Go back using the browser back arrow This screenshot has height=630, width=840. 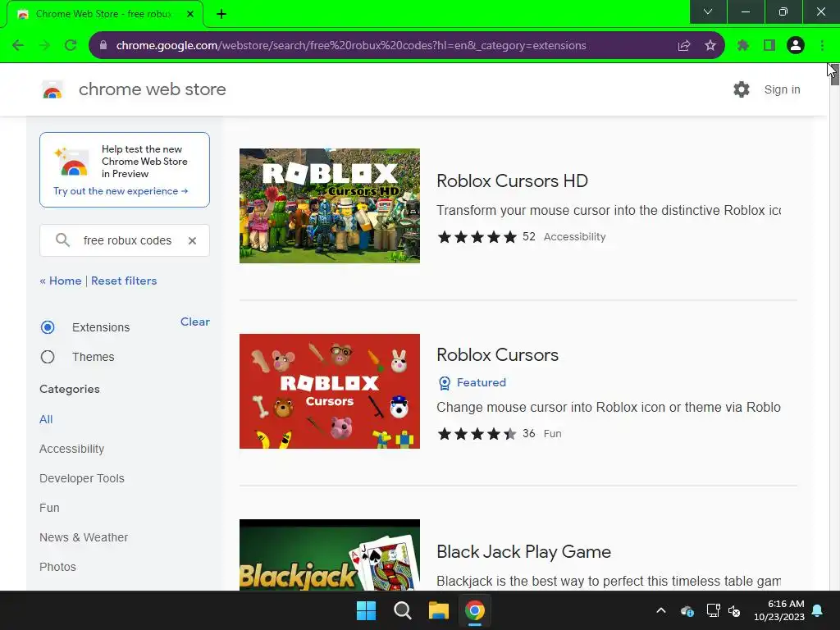coord(18,46)
